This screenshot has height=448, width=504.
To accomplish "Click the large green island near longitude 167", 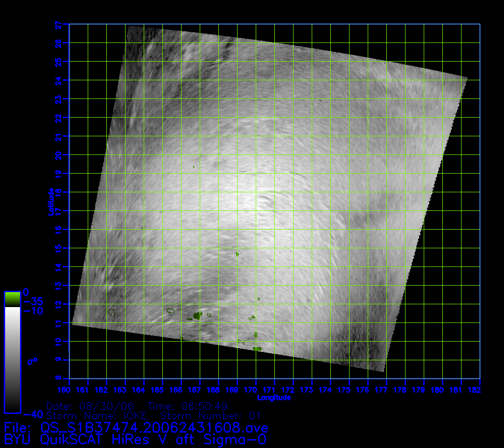I will [197, 316].
